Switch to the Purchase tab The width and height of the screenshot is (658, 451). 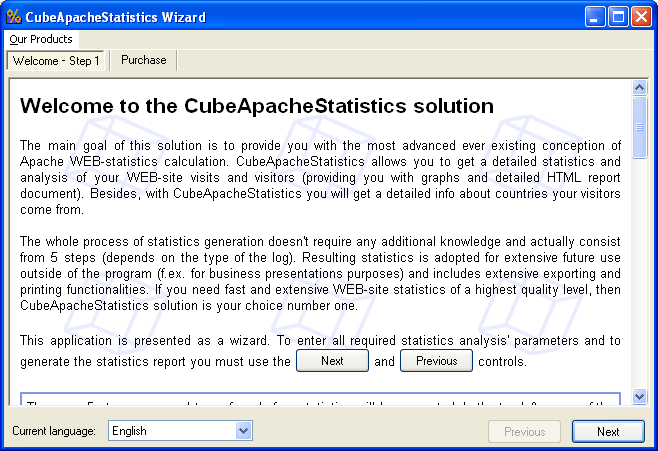pos(144,60)
